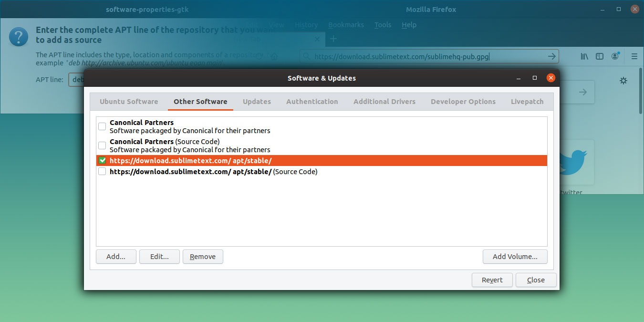The image size is (644, 322).
Task: Click the Home icon in Firefox toolbar
Action: pyautogui.click(x=274, y=56)
